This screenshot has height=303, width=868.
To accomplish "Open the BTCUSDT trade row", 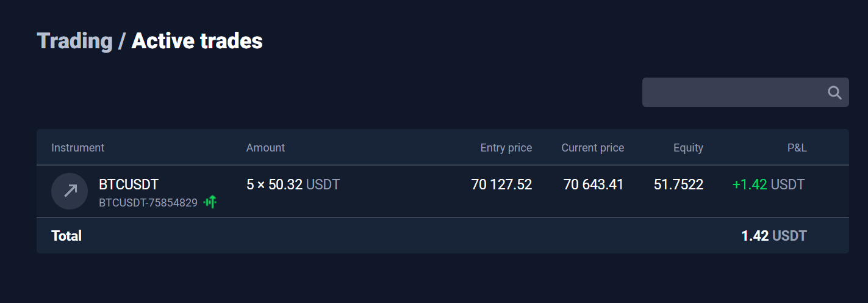I will click(x=443, y=191).
